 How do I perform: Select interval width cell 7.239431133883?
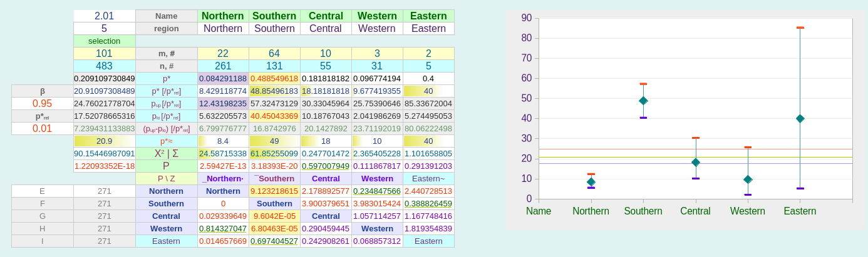105,129
